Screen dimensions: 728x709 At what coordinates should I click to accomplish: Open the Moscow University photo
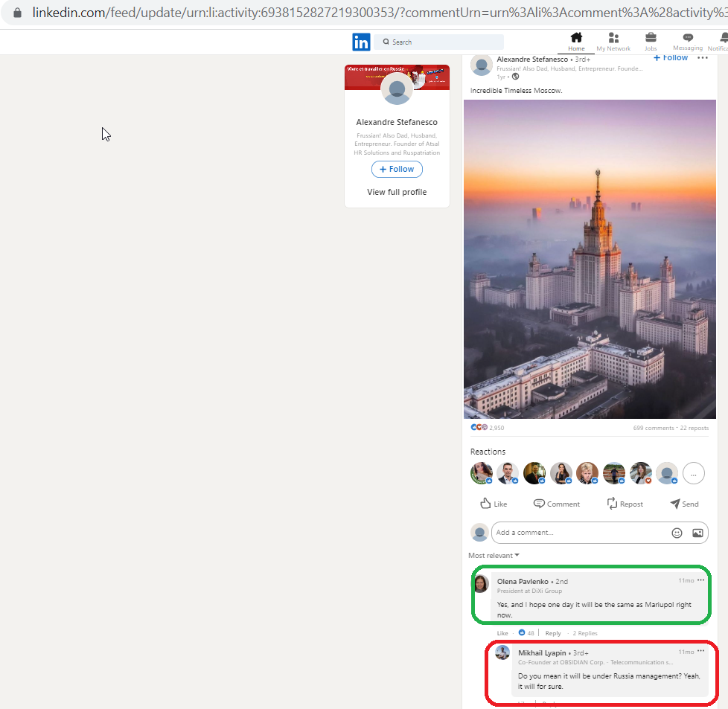[590, 259]
